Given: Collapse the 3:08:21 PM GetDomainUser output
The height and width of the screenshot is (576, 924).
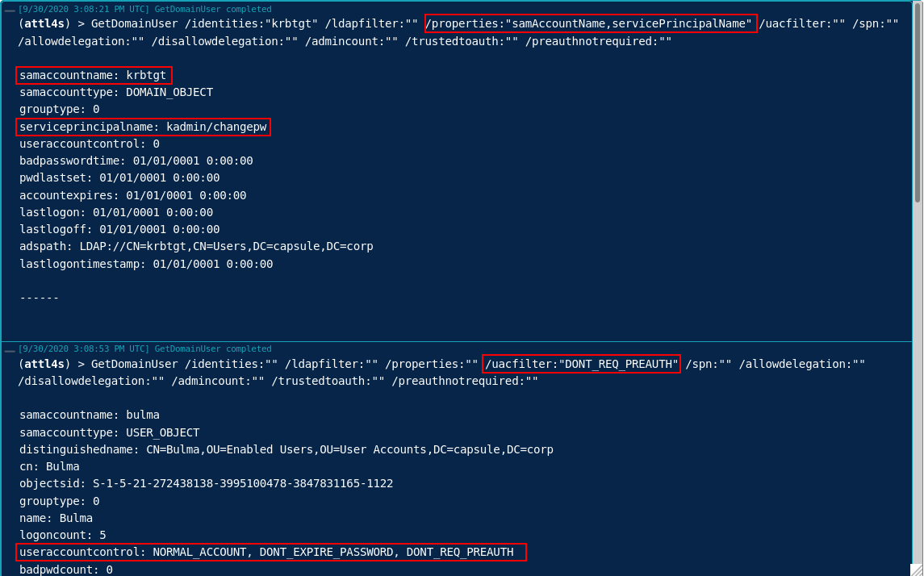Looking at the screenshot, I should (10, 10).
